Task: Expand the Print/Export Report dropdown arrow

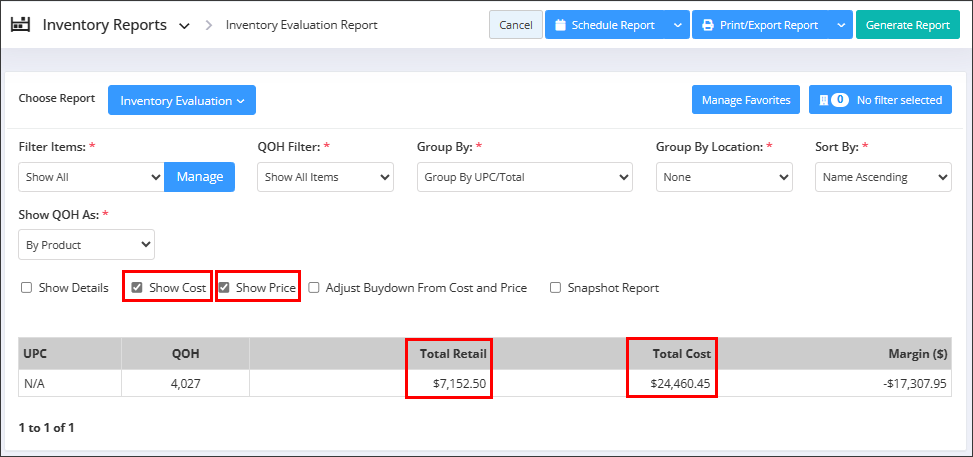Action: coord(841,25)
